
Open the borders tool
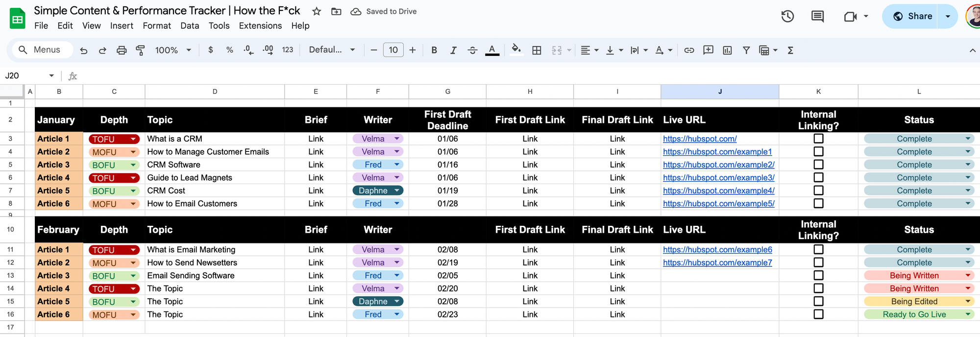(x=537, y=50)
